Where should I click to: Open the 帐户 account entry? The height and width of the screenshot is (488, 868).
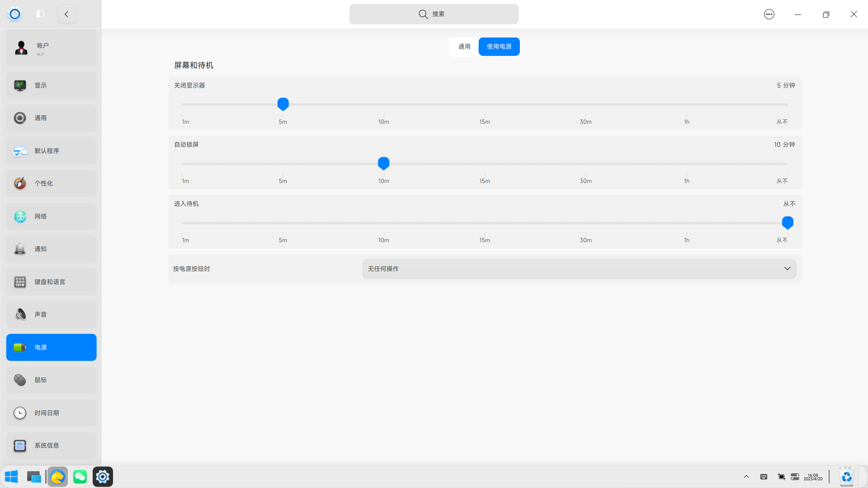(x=51, y=48)
